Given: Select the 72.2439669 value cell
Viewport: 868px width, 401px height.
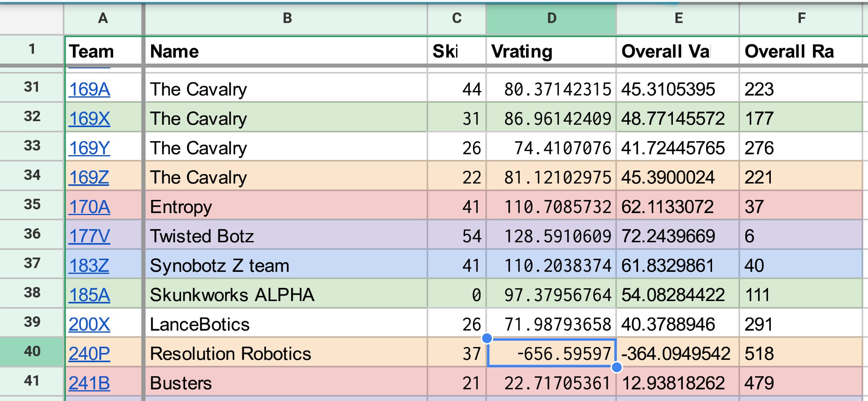Looking at the screenshot, I should 678,235.
